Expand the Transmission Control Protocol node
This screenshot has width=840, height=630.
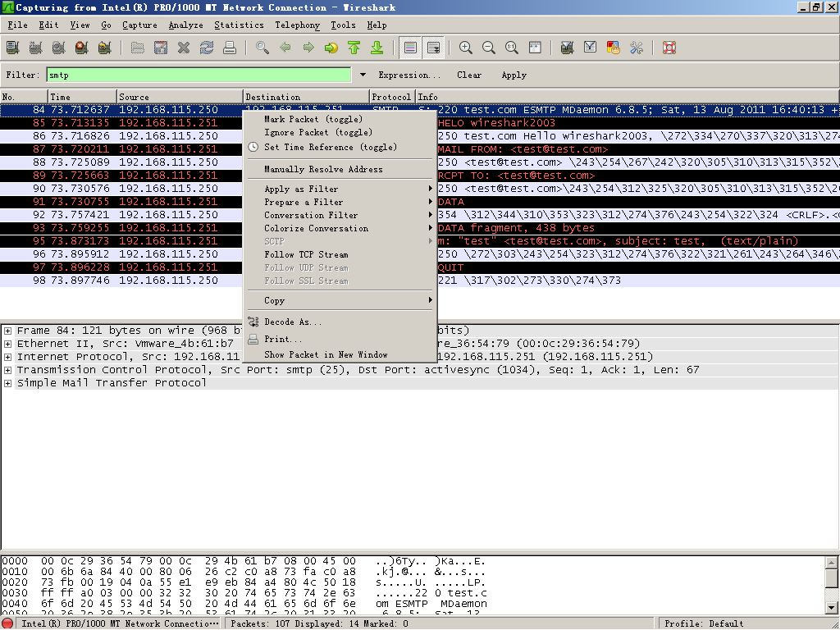click(x=7, y=370)
